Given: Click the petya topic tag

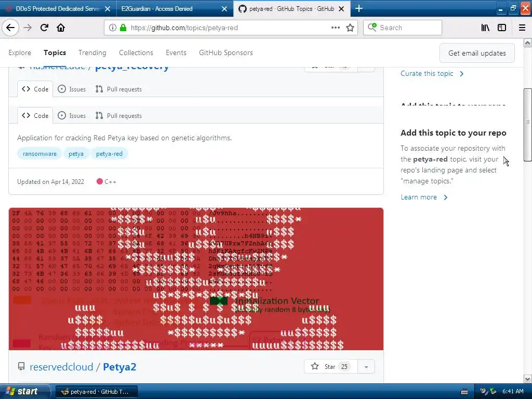Looking at the screenshot, I should (76, 154).
